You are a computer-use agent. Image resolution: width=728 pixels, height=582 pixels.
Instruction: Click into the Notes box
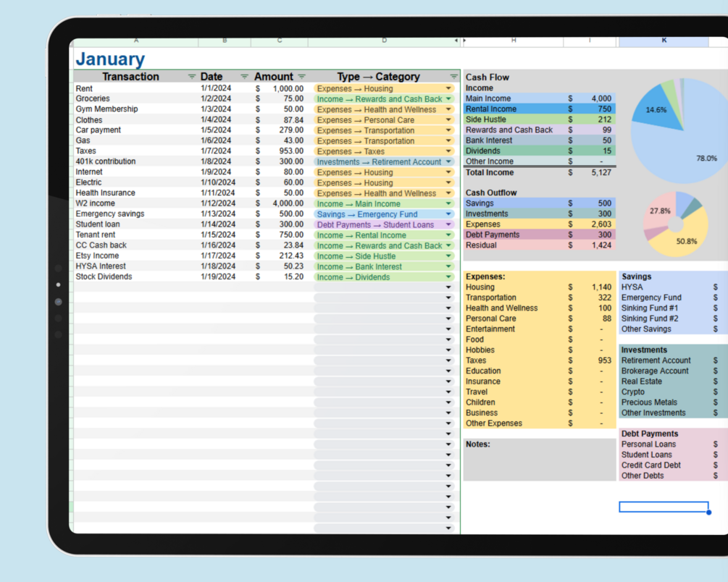pyautogui.click(x=540, y=460)
